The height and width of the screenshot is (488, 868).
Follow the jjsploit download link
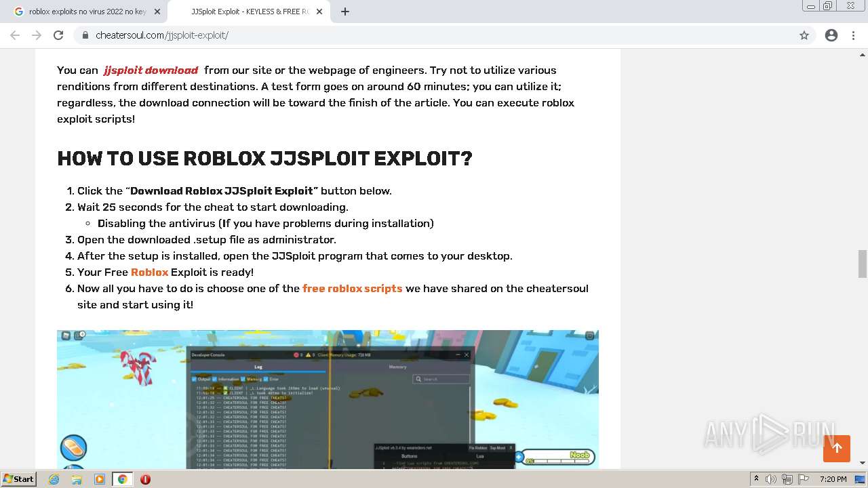[x=151, y=70]
